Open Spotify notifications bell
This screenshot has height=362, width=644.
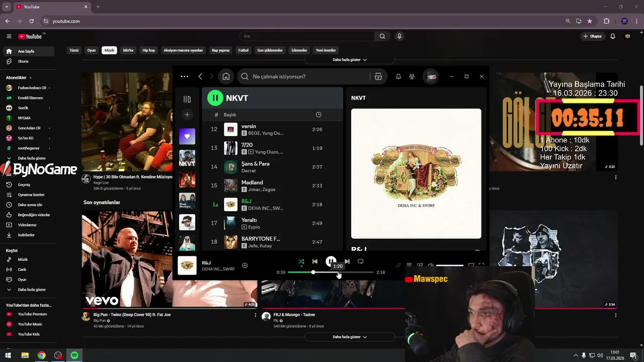click(x=398, y=76)
